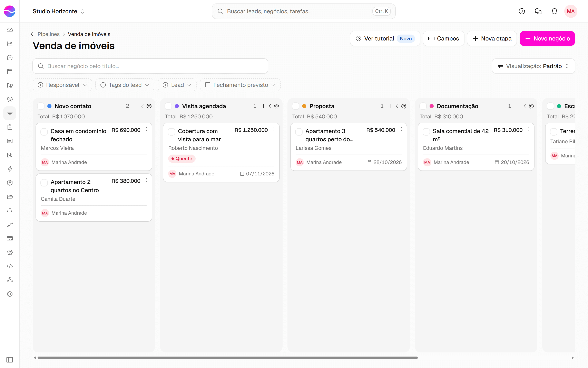The width and height of the screenshot is (588, 368).
Task: Select all deals checkbox in Novo contato
Action: tap(41, 106)
